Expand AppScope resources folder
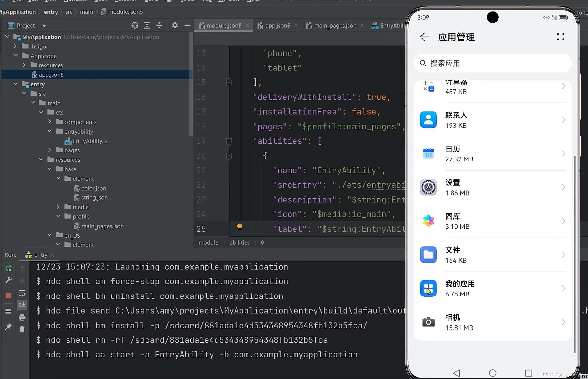 24,65
